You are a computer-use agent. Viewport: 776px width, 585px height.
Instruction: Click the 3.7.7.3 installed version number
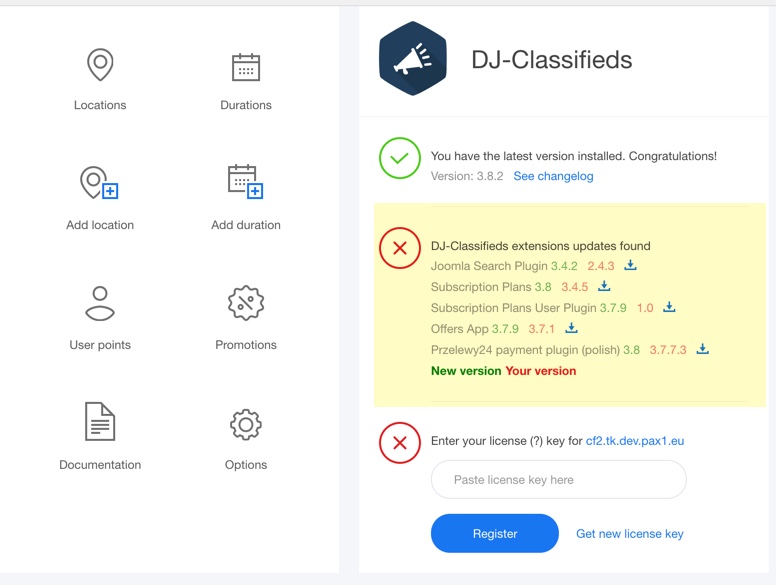tap(668, 350)
